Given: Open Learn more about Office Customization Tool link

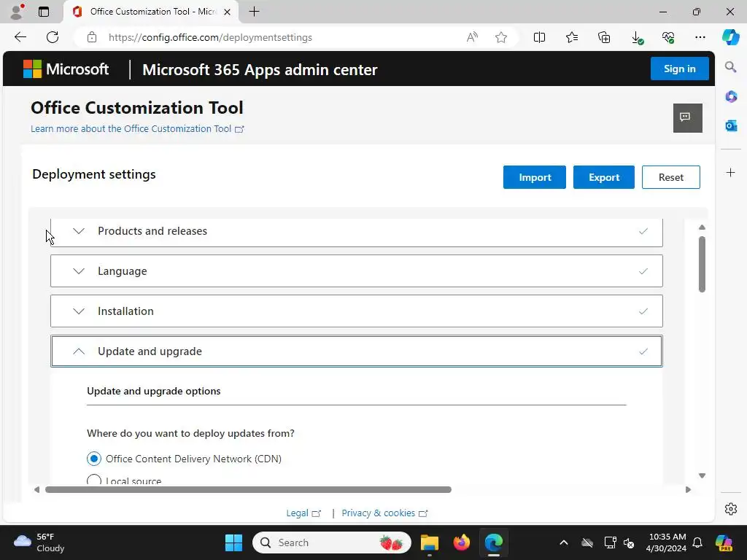Looking at the screenshot, I should (x=131, y=129).
